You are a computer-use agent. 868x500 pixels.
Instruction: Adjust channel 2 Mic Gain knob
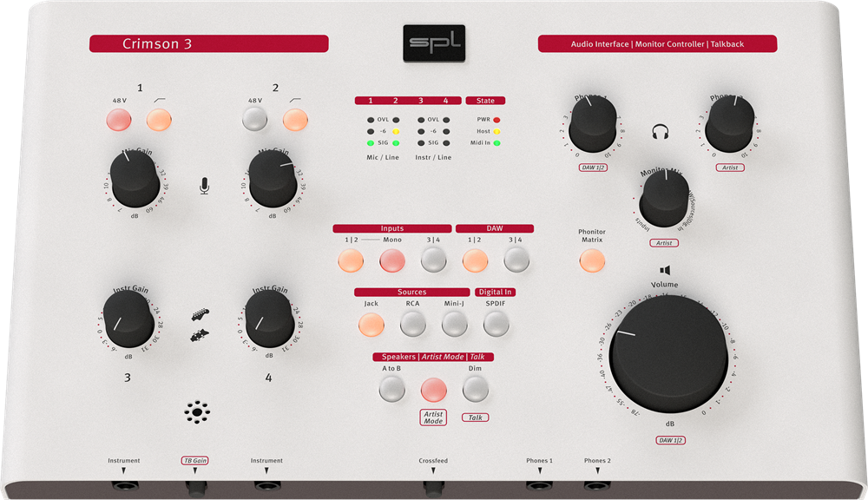click(273, 179)
